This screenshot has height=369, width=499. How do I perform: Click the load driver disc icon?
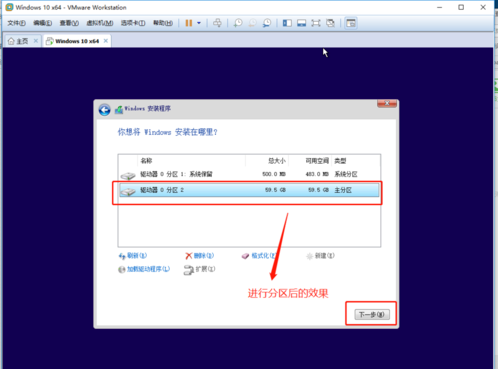click(122, 269)
